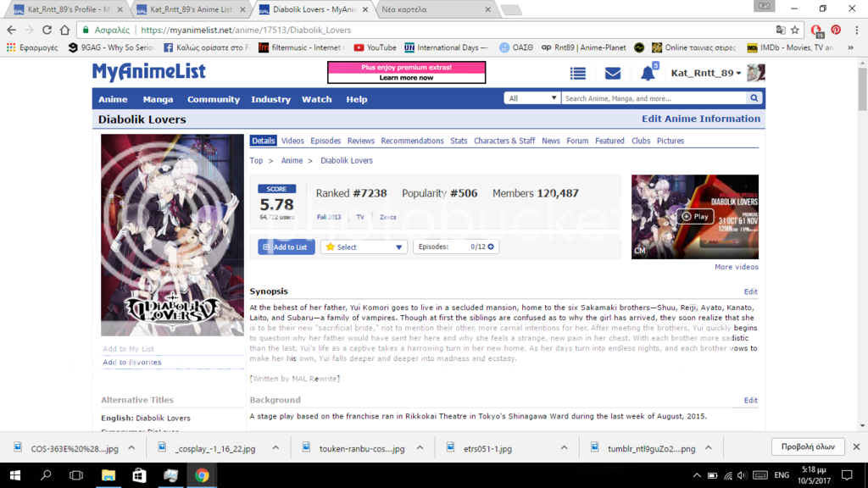Click the Προβολή όλων downloads button

click(x=808, y=446)
